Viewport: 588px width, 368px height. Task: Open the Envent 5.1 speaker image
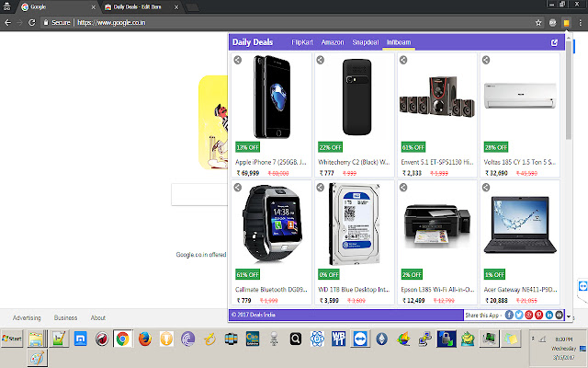pyautogui.click(x=437, y=97)
